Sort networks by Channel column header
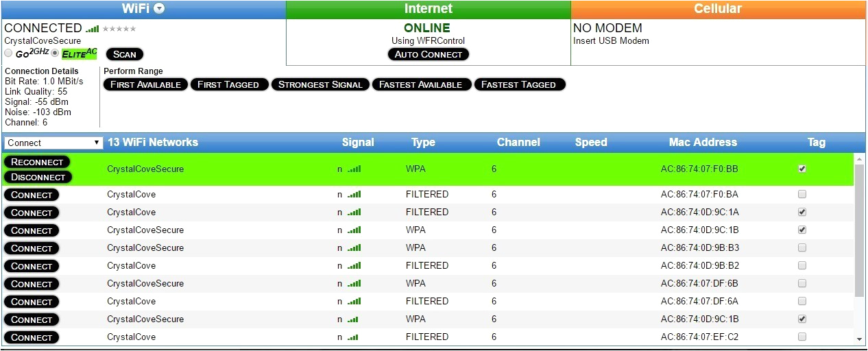 (x=518, y=143)
